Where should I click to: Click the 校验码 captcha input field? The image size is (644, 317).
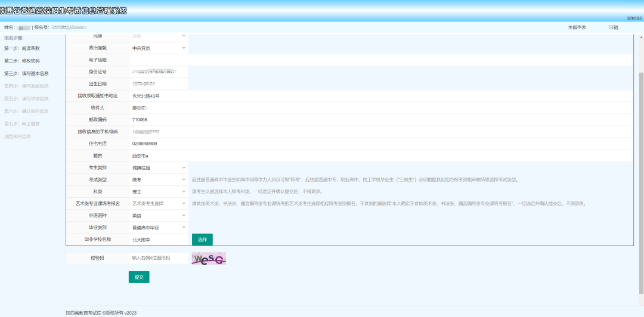[158, 258]
